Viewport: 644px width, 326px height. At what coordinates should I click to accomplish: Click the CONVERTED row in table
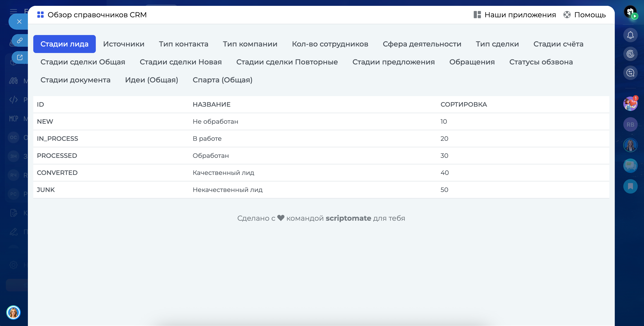coord(321,173)
